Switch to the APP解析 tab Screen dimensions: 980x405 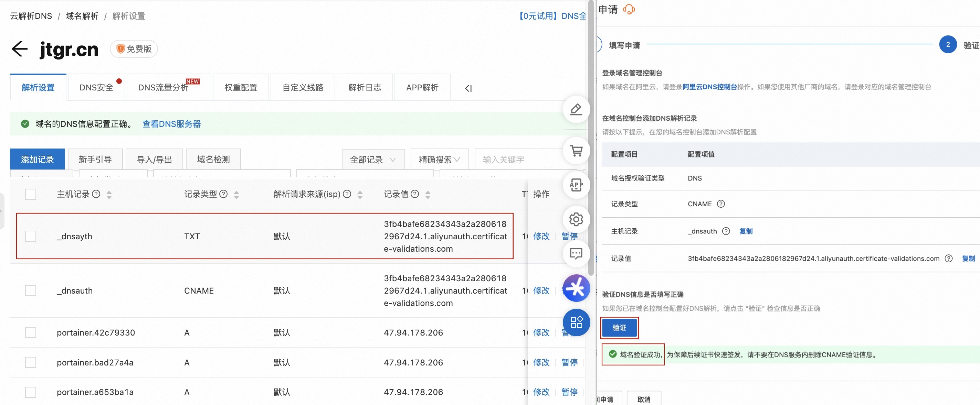tap(422, 87)
